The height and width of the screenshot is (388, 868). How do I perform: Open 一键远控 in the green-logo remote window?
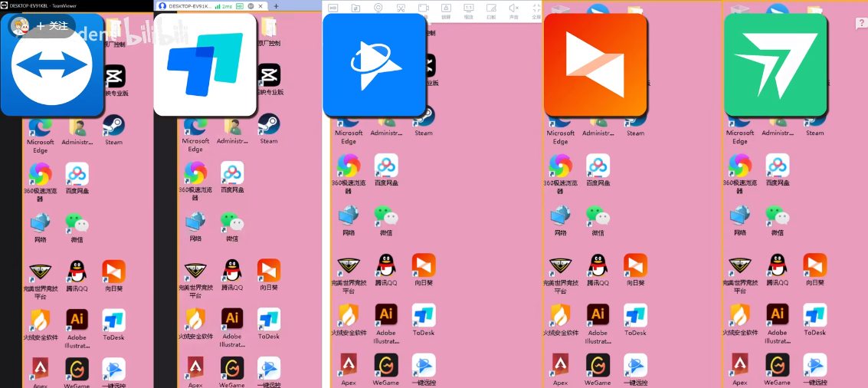click(815, 370)
